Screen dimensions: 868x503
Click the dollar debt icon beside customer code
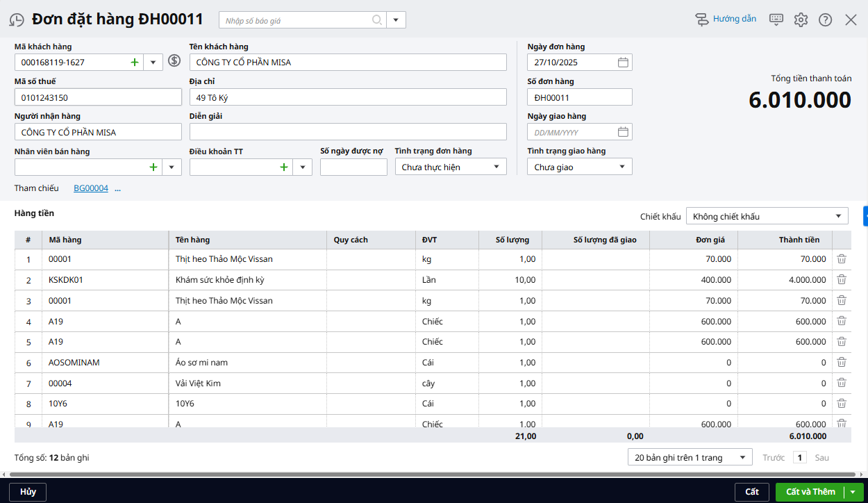click(x=174, y=61)
